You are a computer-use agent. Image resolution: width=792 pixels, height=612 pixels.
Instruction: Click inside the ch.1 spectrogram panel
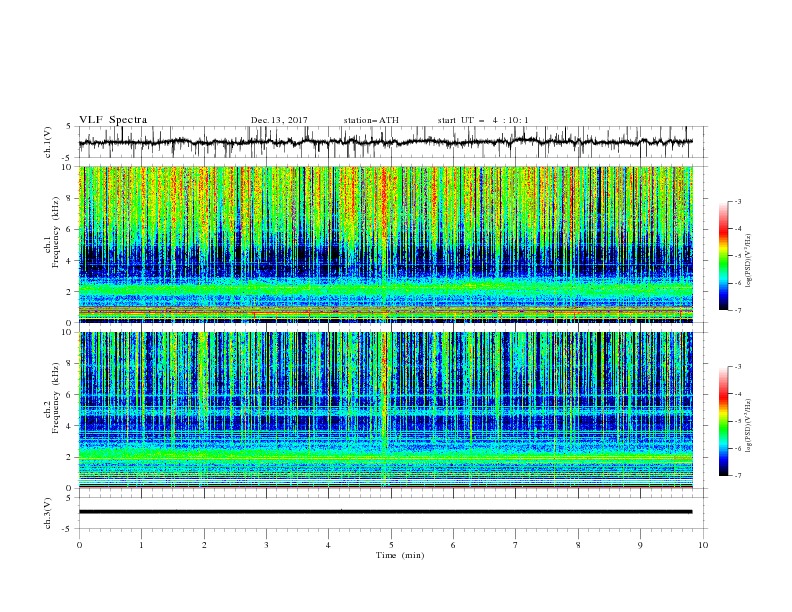(385, 244)
